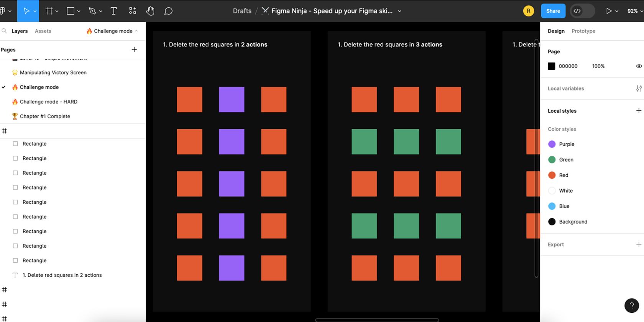Select the Hand tool

click(x=150, y=11)
